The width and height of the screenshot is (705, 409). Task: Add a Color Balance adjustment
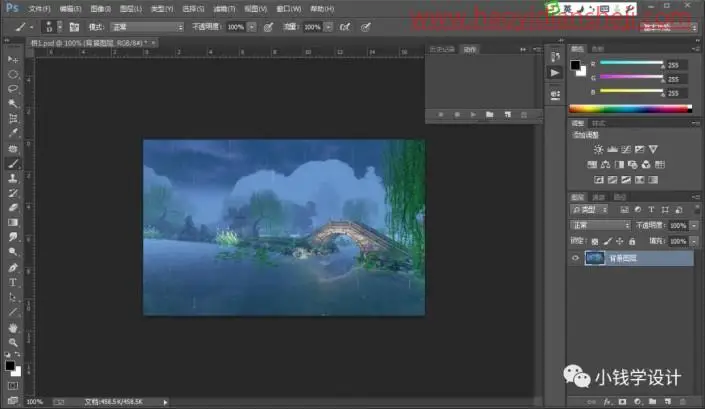click(x=606, y=164)
